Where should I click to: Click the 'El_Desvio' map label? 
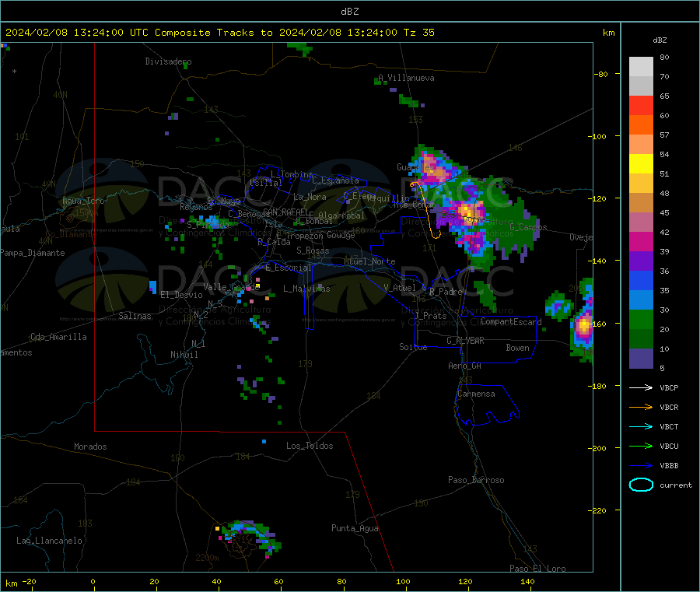[181, 295]
